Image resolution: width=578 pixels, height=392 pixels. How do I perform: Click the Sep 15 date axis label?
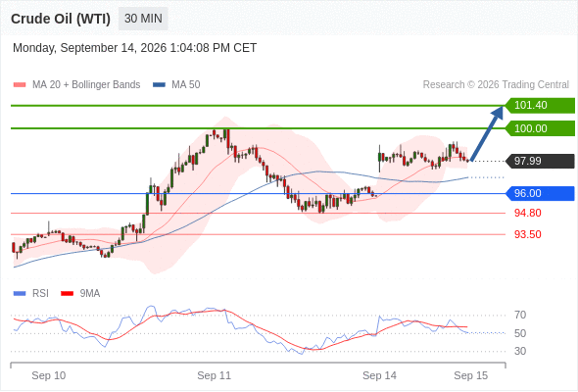click(x=471, y=375)
